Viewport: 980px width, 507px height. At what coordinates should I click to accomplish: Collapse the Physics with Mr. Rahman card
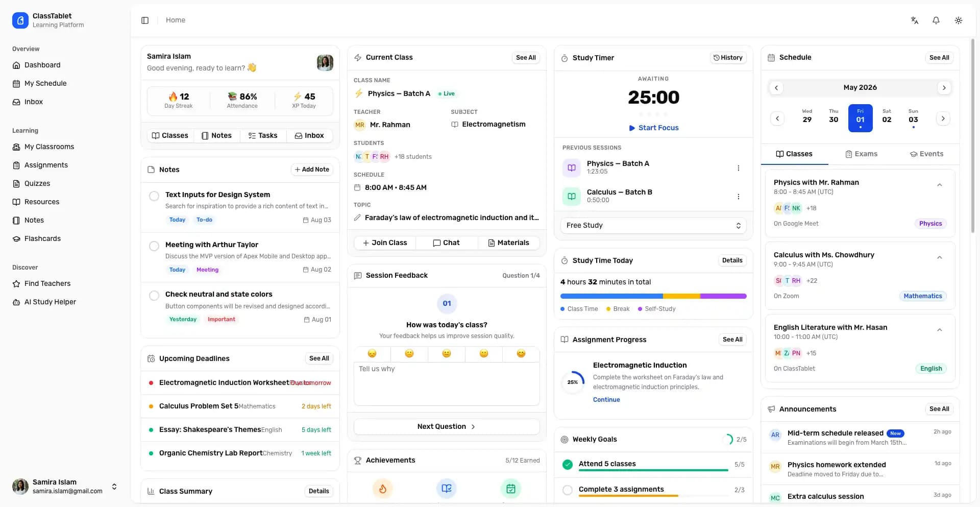pyautogui.click(x=940, y=184)
